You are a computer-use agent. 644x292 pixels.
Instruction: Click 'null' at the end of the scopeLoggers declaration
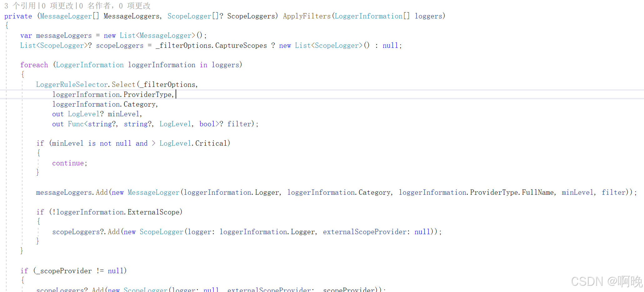[x=390, y=46]
